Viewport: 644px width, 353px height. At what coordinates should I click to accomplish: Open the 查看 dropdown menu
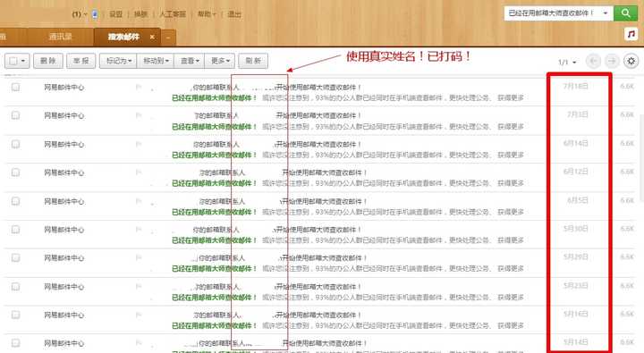tap(190, 61)
